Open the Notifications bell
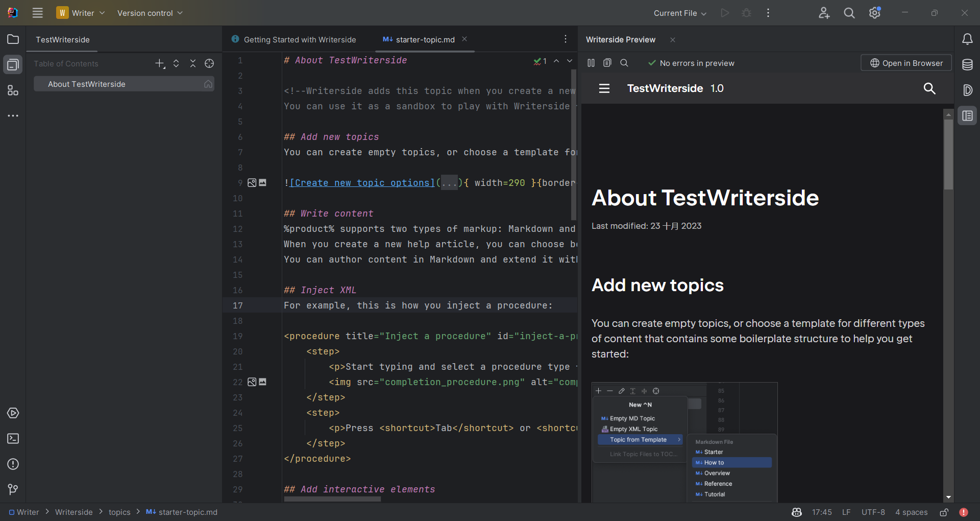Image resolution: width=980 pixels, height=521 pixels. pos(967,39)
